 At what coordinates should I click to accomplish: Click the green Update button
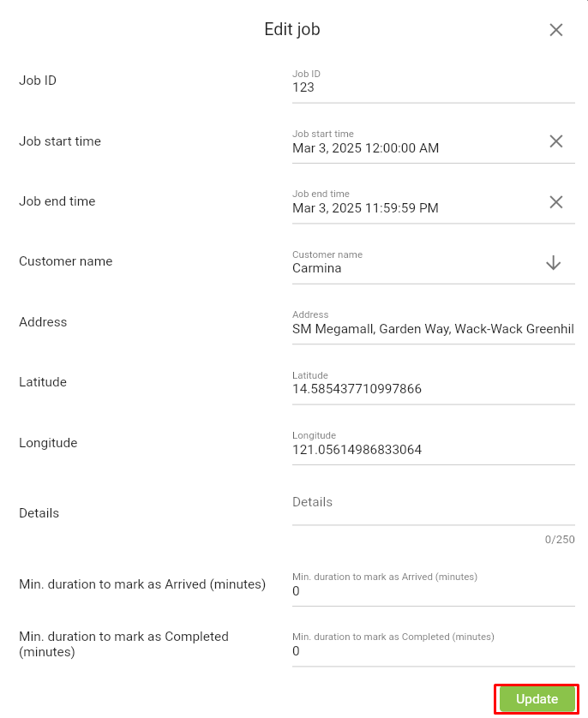coord(537,699)
